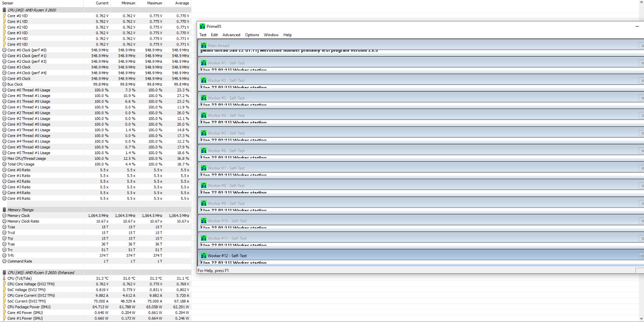Click the Memory Timings section icon
The width and height of the screenshot is (644, 322).
coord(4,210)
